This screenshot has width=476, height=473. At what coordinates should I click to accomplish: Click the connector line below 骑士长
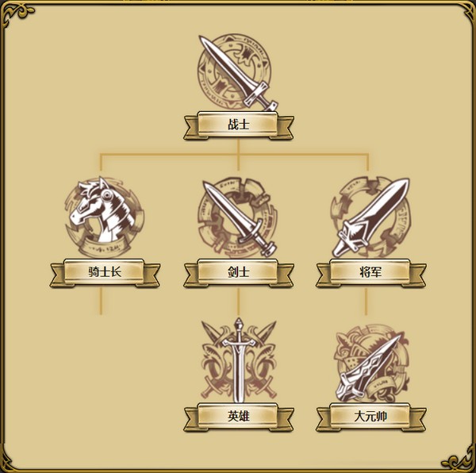pyautogui.click(x=101, y=301)
